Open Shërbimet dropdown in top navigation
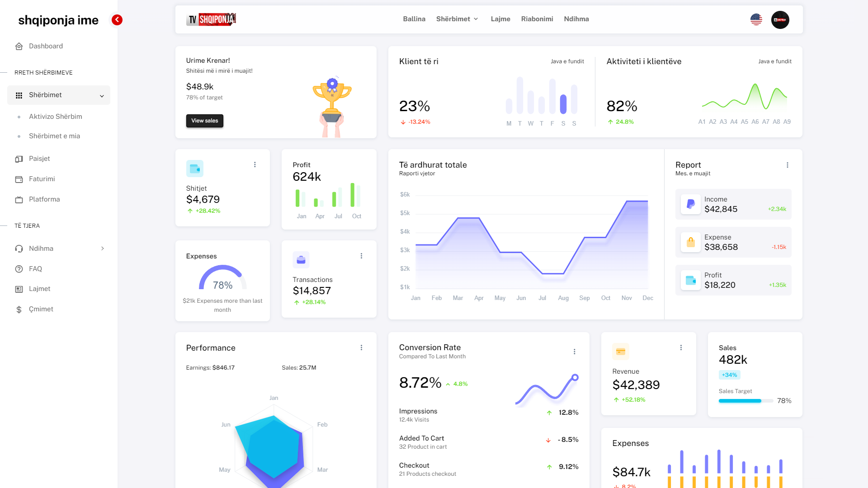Screen dimensions: 868x488 [457, 19]
